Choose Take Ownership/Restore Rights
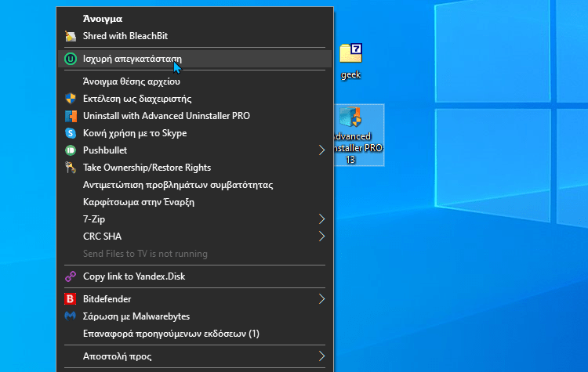Image resolution: width=588 pixels, height=372 pixels. pos(194,168)
